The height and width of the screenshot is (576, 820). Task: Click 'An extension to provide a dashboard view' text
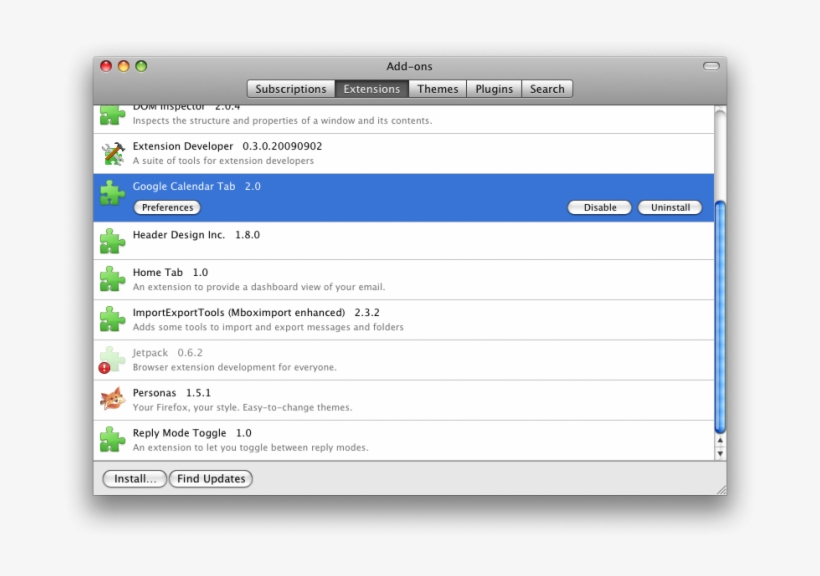coord(259,287)
